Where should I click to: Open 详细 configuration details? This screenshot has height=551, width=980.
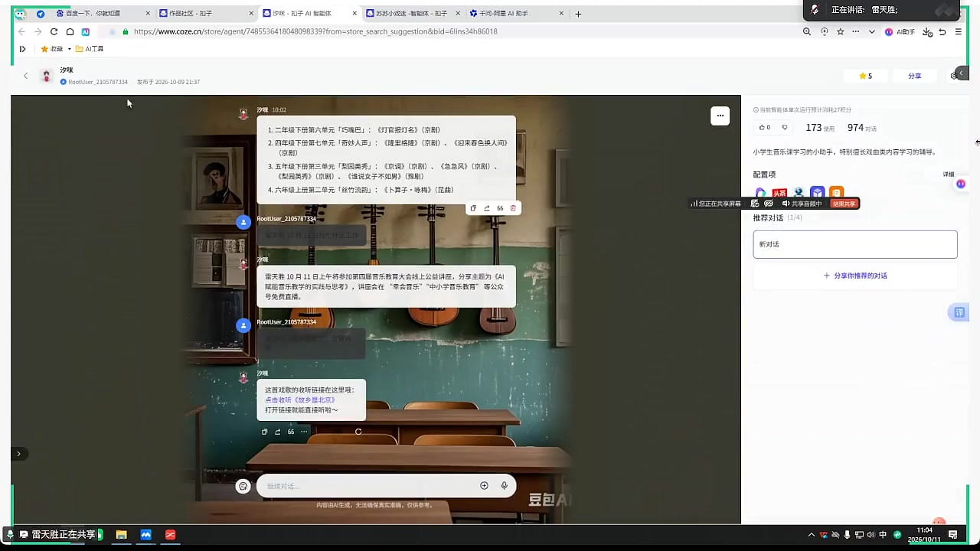click(x=949, y=174)
